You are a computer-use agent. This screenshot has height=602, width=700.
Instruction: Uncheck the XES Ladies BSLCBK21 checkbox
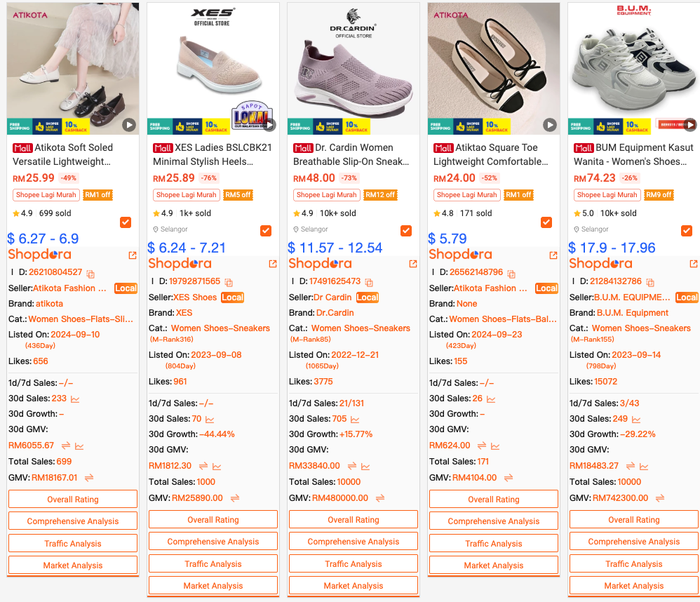266,231
